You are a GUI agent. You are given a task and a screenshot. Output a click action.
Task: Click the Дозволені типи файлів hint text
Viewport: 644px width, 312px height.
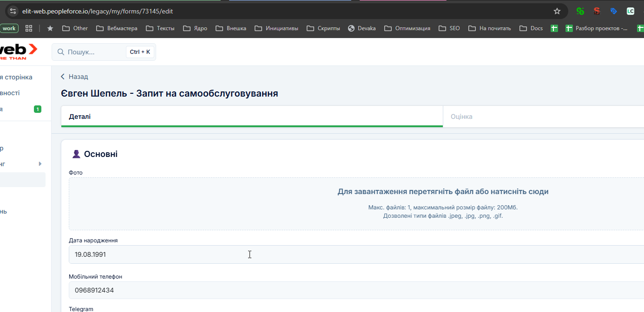tap(443, 216)
